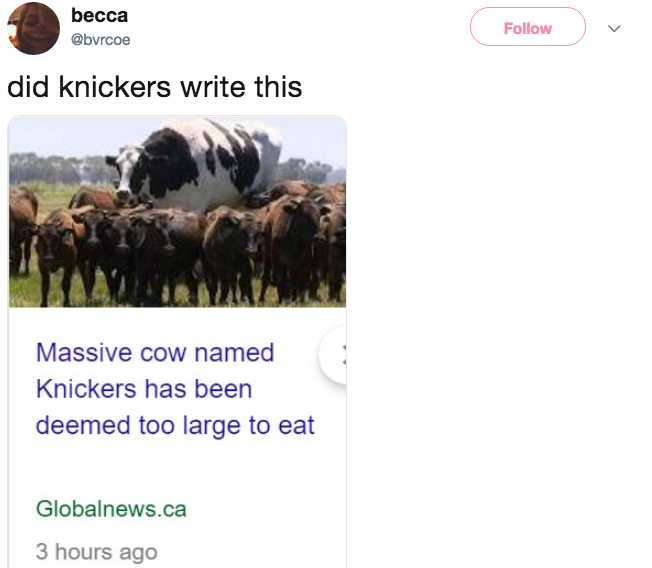
Task: Open the display name becca
Action: (x=99, y=16)
